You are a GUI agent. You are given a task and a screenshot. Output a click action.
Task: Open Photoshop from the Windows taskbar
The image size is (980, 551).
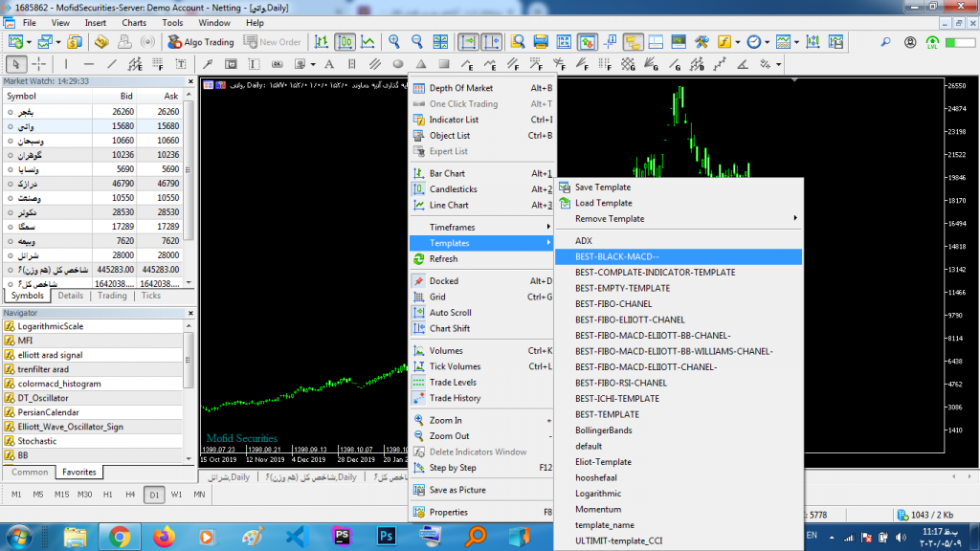388,536
